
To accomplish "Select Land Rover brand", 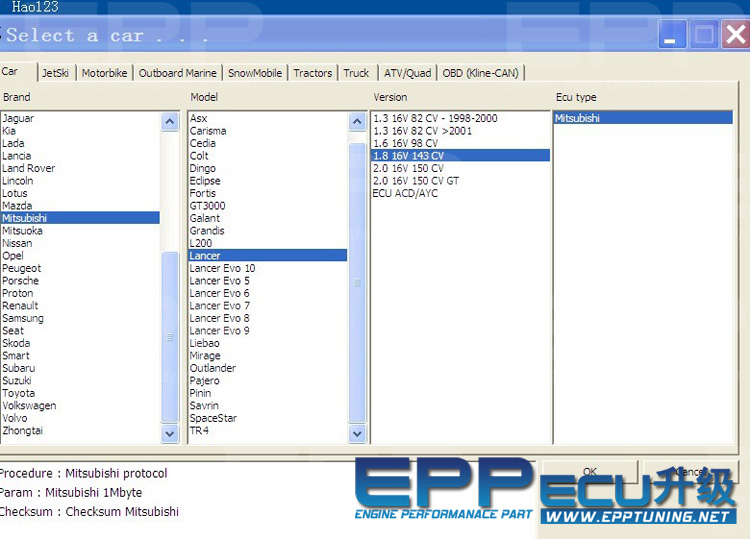I will [80, 168].
